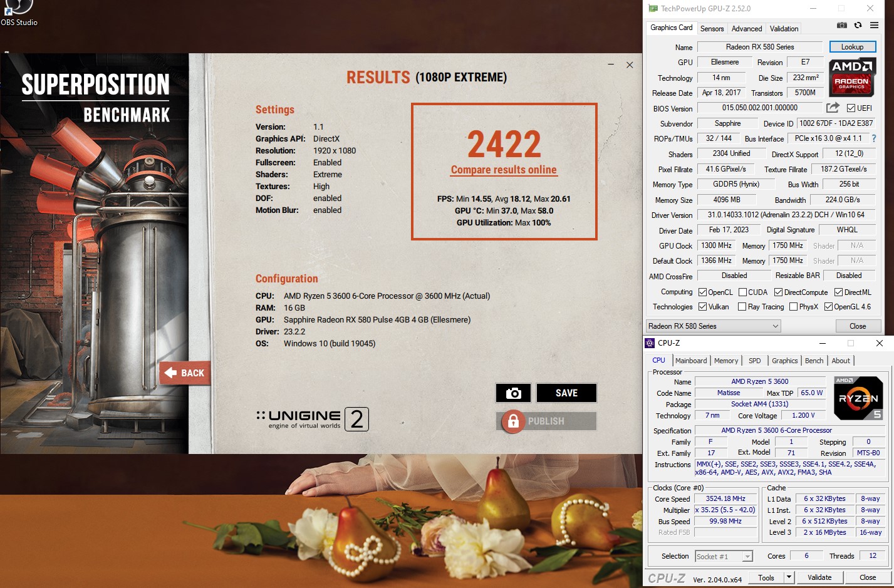Click Memory Size value 4096 MB
The height and width of the screenshot is (588, 894).
[x=726, y=200]
